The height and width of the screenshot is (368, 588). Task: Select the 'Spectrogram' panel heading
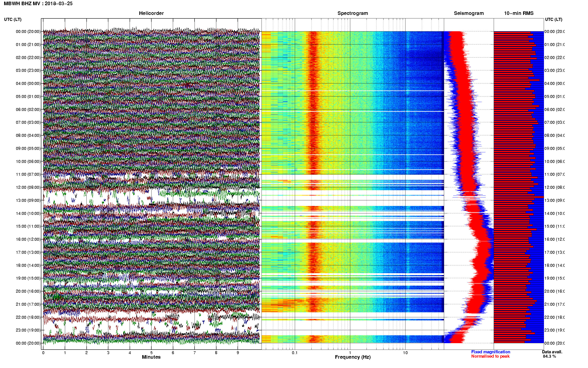[x=353, y=13]
